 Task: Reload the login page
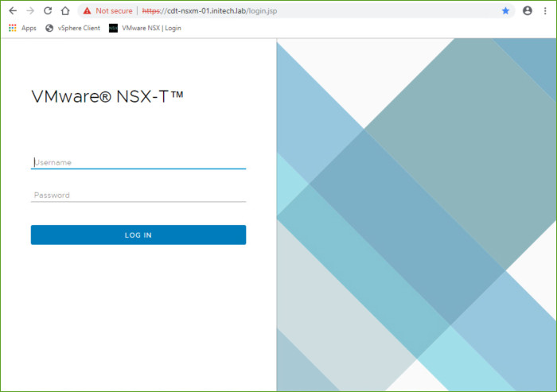pos(48,11)
